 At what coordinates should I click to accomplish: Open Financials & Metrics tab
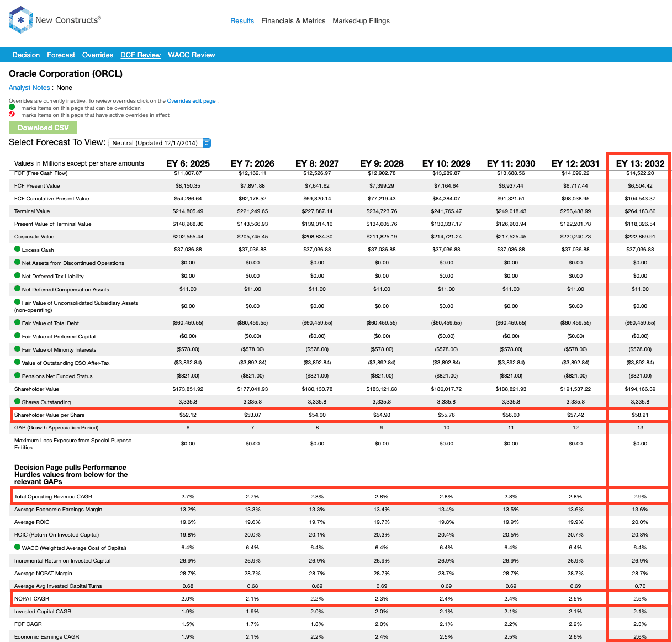pos(293,20)
